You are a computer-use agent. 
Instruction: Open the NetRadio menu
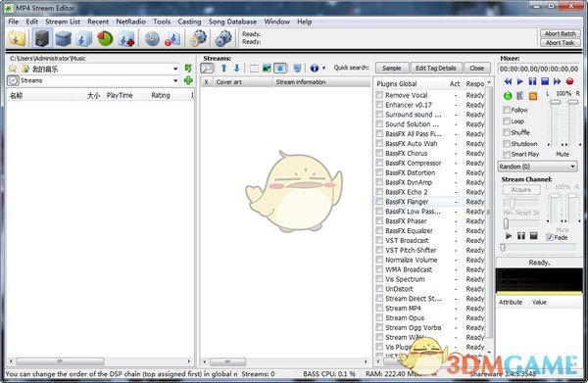[x=130, y=22]
